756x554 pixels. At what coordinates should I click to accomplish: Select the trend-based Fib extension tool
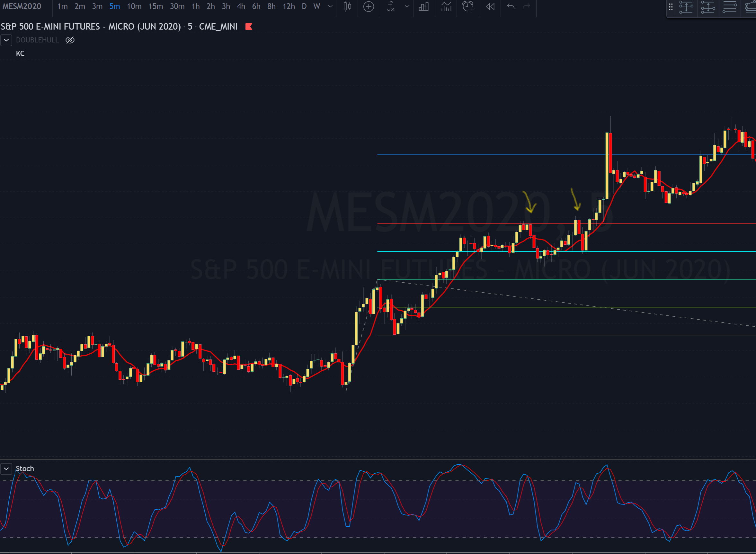coord(751,7)
